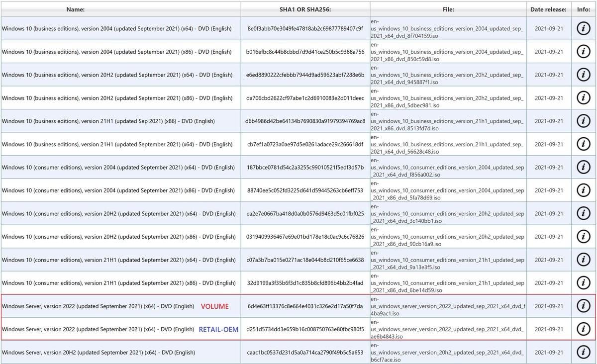
Task: Select file name ending dvd_850c59d8.iso
Action: (447, 52)
